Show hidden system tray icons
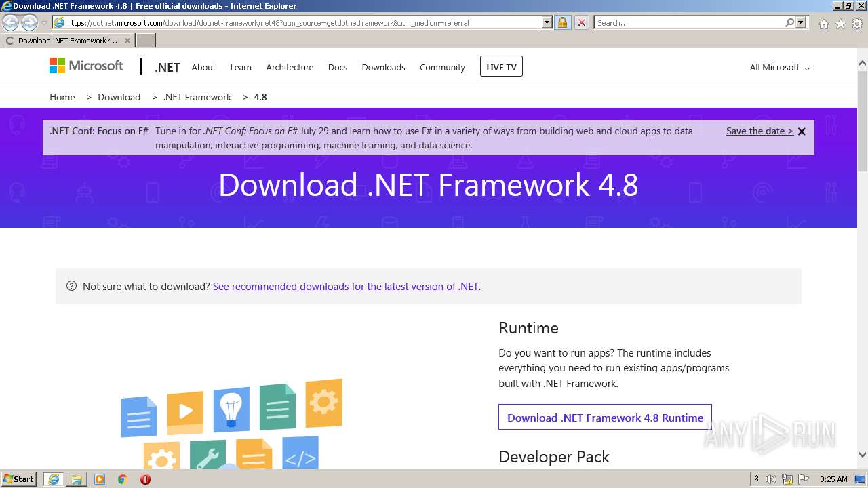The height and width of the screenshot is (488, 868). coord(757,479)
